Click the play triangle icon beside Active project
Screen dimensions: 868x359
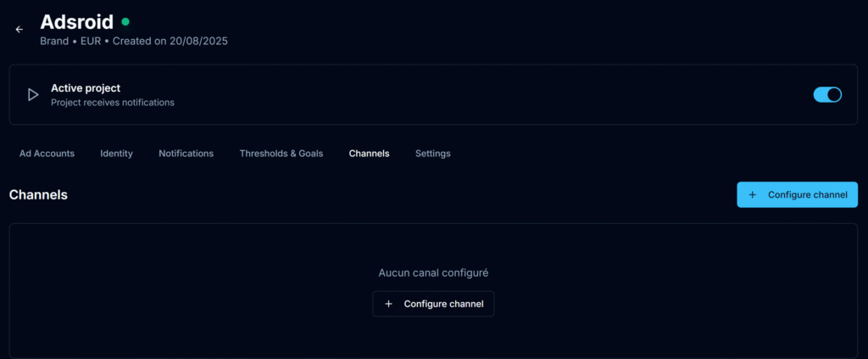pos(33,95)
